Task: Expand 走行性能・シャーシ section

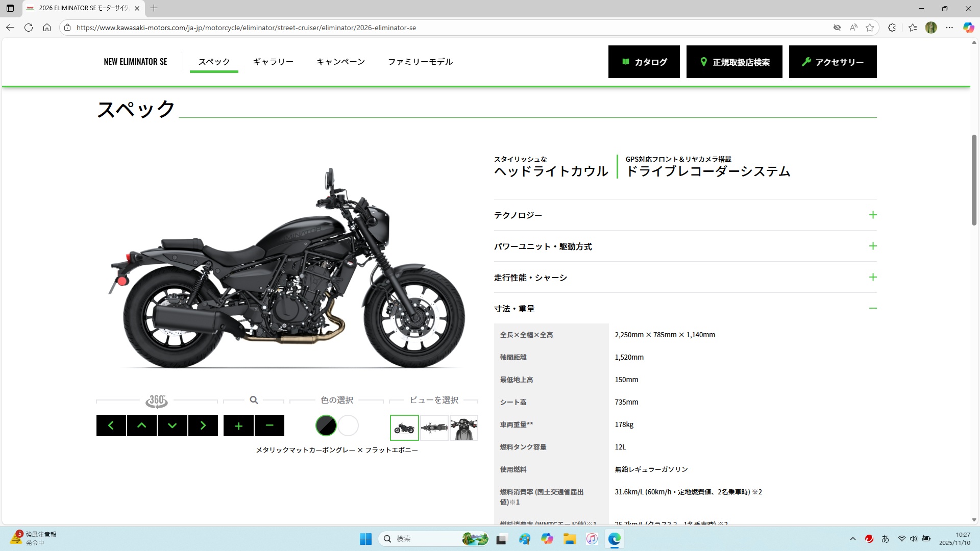Action: (x=873, y=277)
